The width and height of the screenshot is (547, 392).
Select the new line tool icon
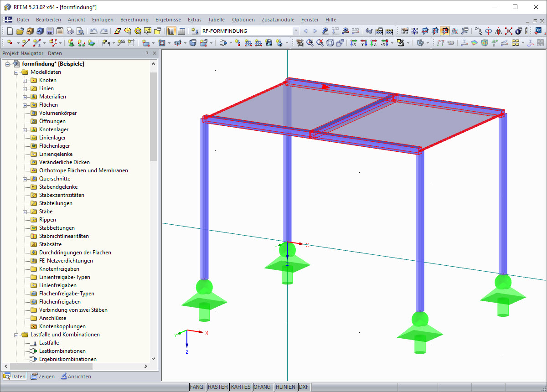pyautogui.click(x=26, y=43)
